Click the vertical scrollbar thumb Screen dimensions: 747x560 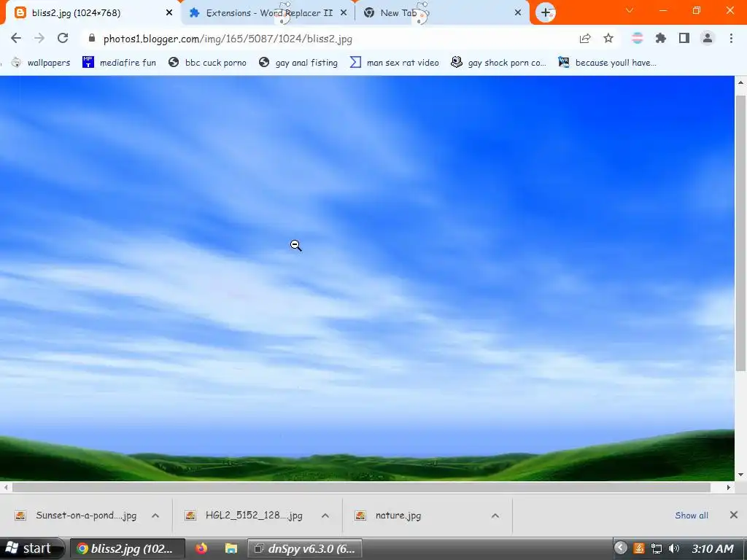pos(740,233)
